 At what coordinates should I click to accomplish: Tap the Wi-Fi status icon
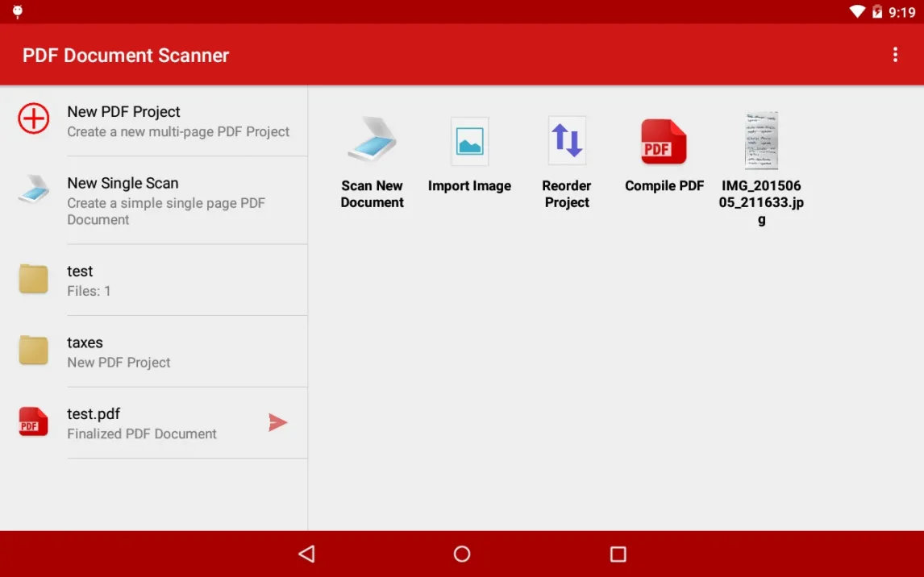point(857,12)
